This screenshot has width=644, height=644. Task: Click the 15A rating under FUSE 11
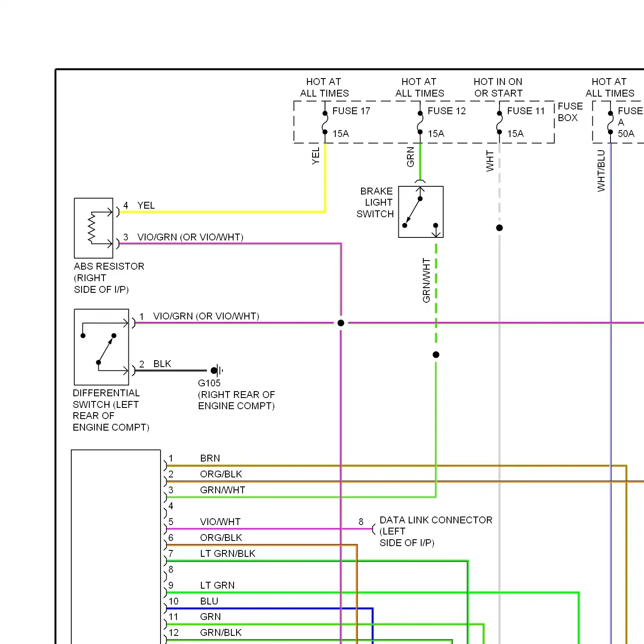pyautogui.click(x=515, y=134)
